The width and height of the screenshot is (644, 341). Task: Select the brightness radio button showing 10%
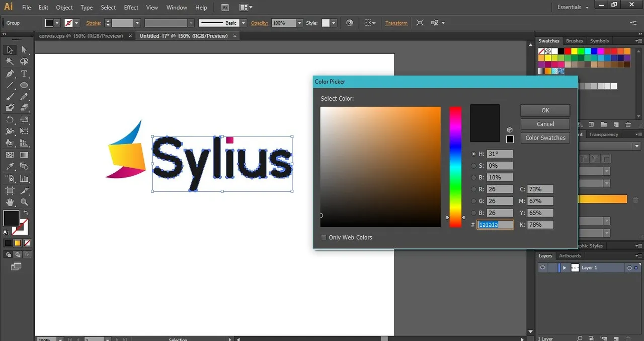473,177
